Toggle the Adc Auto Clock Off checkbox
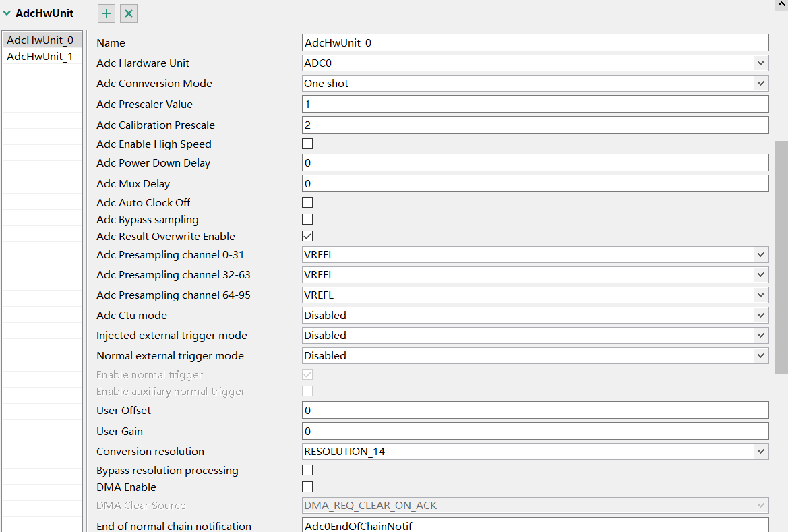 (x=307, y=202)
